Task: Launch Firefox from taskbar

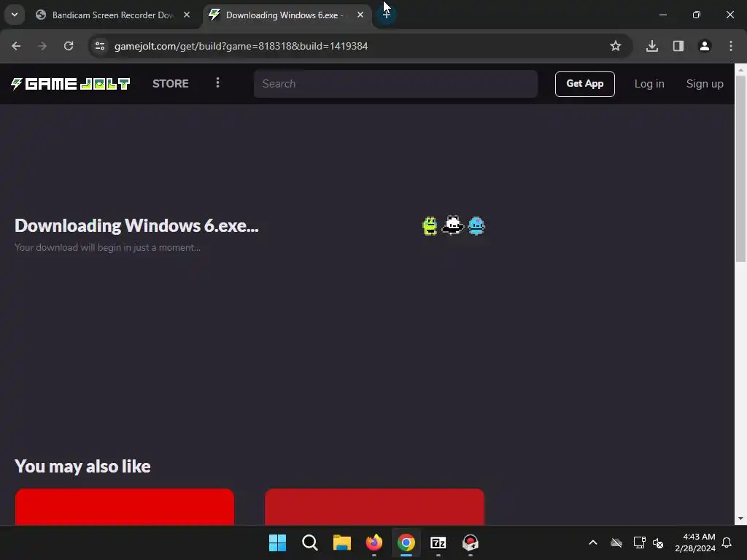Action: pos(374,542)
